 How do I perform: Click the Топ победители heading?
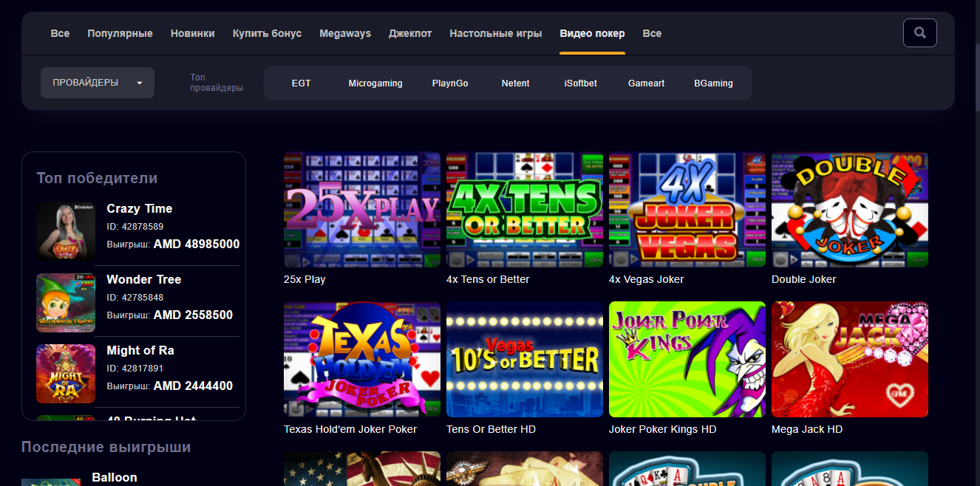[97, 178]
